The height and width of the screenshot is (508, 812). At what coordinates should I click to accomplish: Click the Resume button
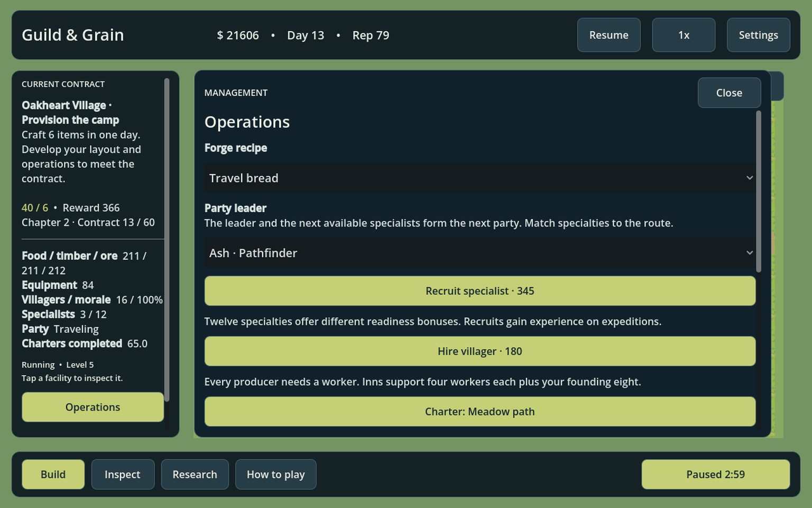[x=608, y=35]
